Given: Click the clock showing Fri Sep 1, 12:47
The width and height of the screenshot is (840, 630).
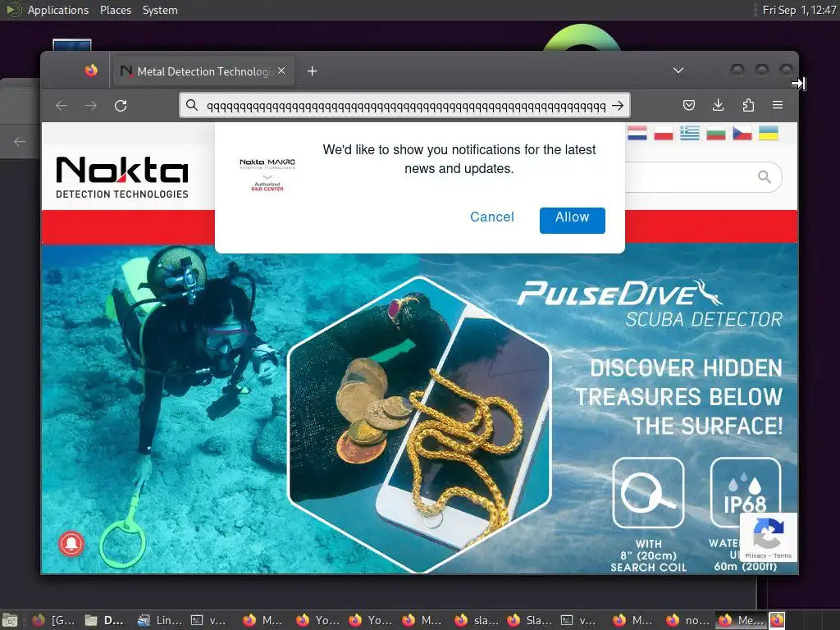Looking at the screenshot, I should (x=799, y=10).
